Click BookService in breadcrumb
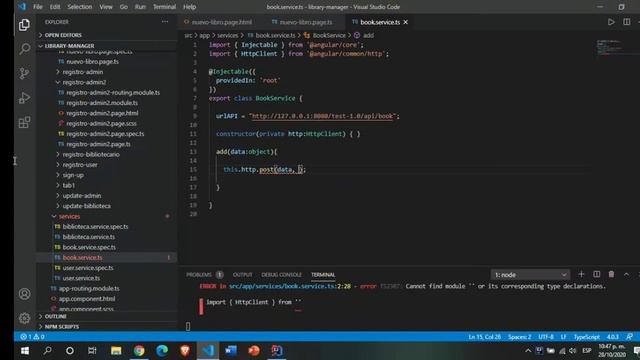This screenshot has height=360, width=640. point(329,36)
